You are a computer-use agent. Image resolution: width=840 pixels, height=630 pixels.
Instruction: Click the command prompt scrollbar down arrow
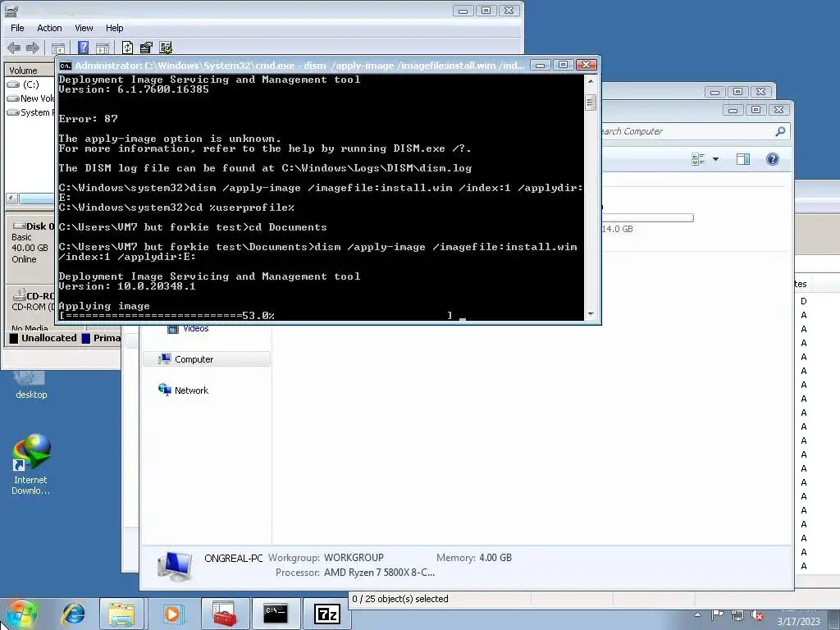[591, 314]
